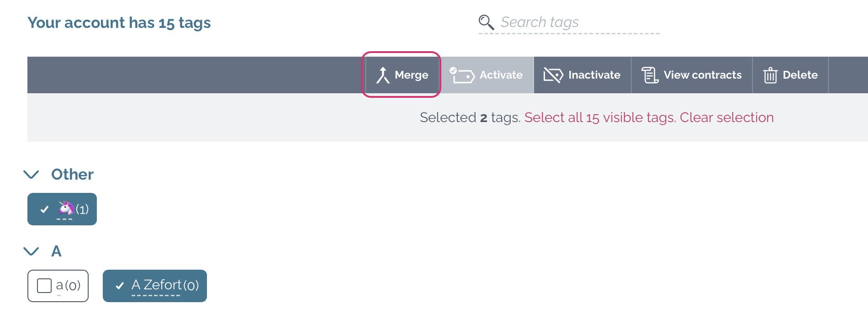Click the unicorn emoji on the tag
The image size is (868, 309).
coord(66,208)
